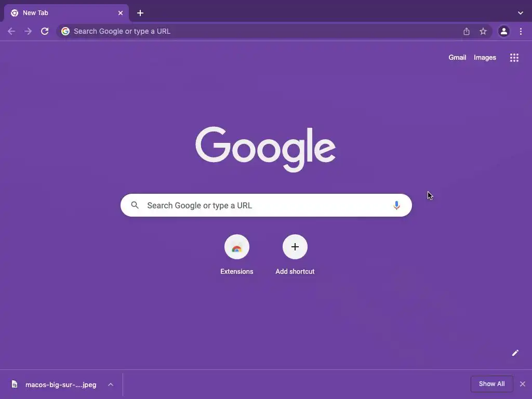Open the Gmail link

(x=457, y=58)
